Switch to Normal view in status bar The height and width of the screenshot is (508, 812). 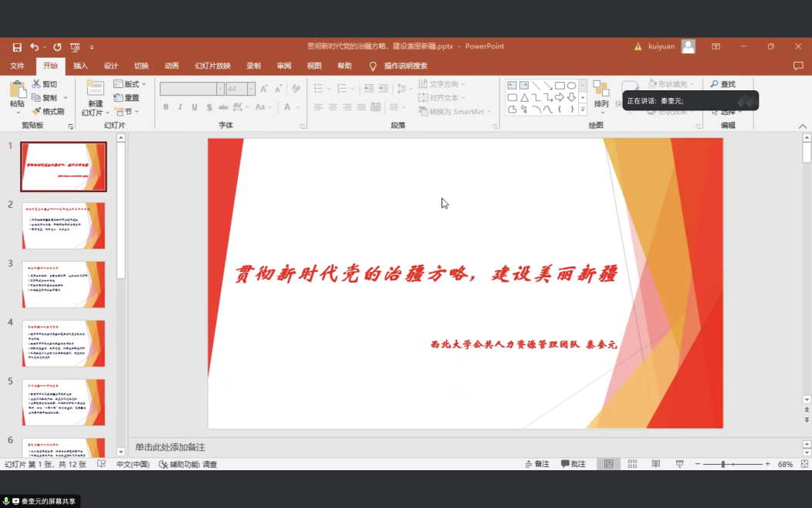coord(609,464)
